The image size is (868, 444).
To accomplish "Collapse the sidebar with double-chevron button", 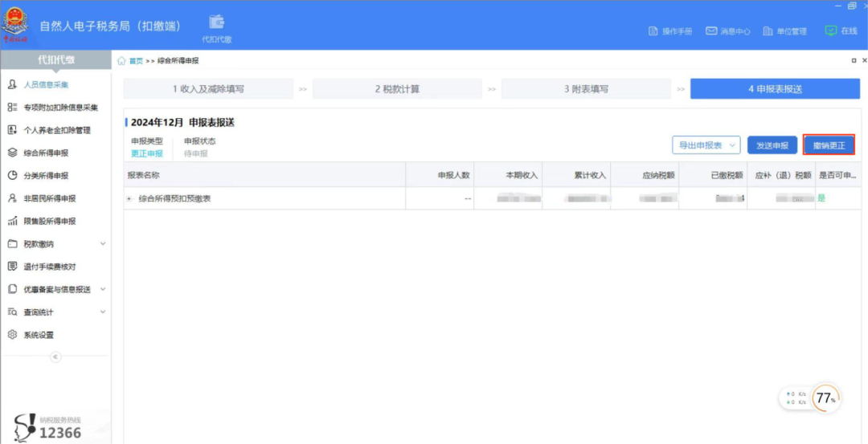I will (x=55, y=356).
